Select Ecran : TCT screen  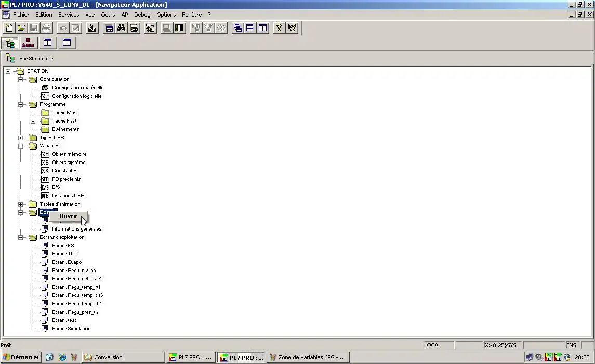[x=65, y=254]
